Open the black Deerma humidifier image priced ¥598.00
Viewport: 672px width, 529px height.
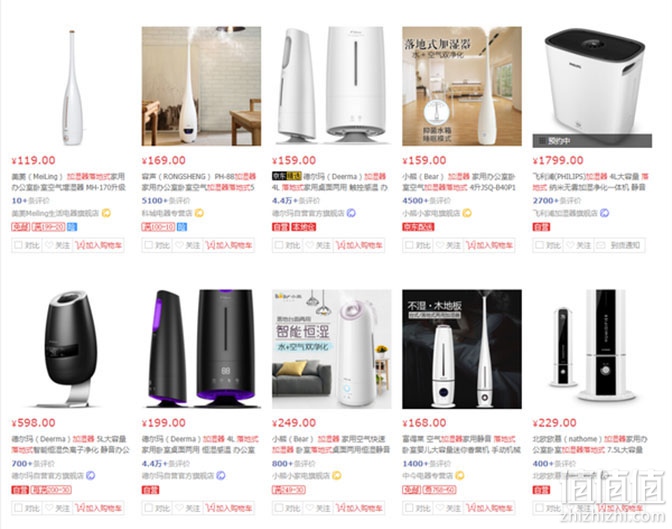tap(71, 349)
